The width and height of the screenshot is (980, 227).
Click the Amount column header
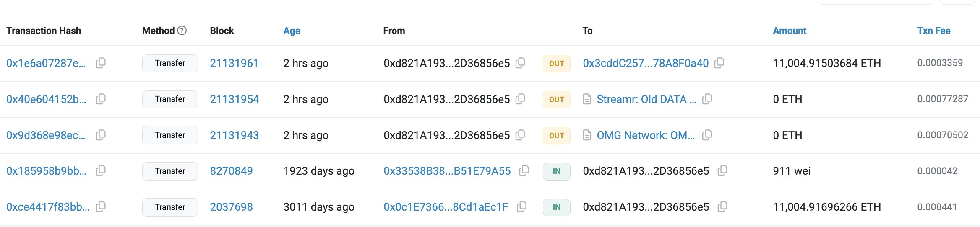pos(789,31)
